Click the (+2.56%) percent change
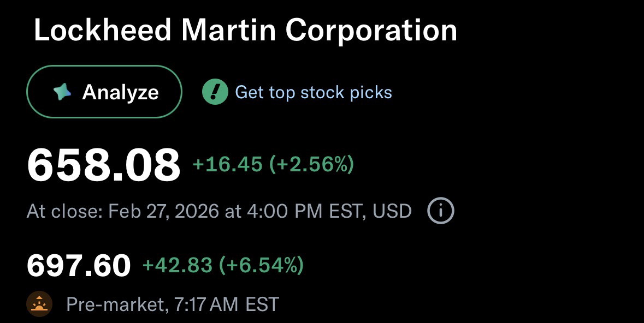Screen dimensions: 644x323 click(311, 164)
